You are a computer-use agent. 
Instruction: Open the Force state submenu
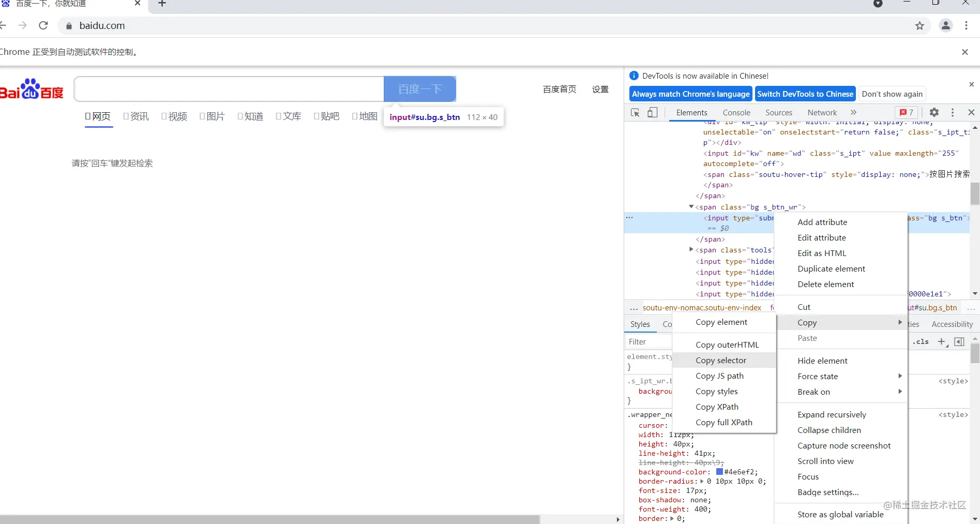click(x=841, y=376)
